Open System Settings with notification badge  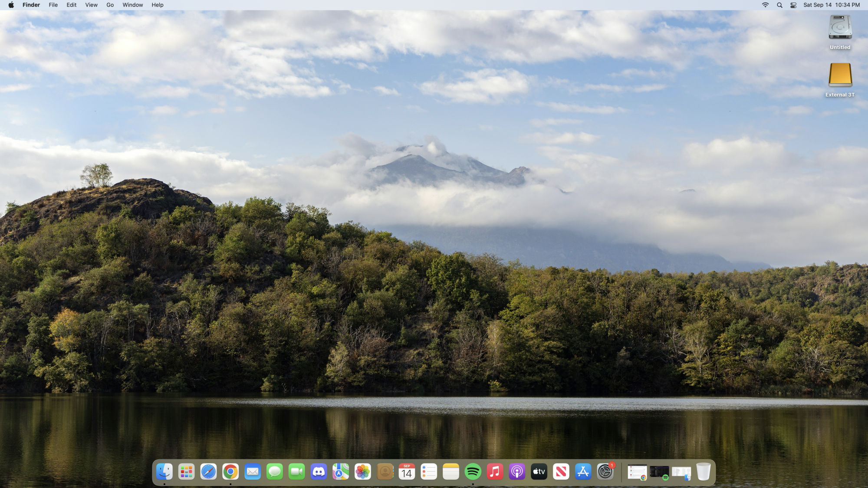(605, 472)
